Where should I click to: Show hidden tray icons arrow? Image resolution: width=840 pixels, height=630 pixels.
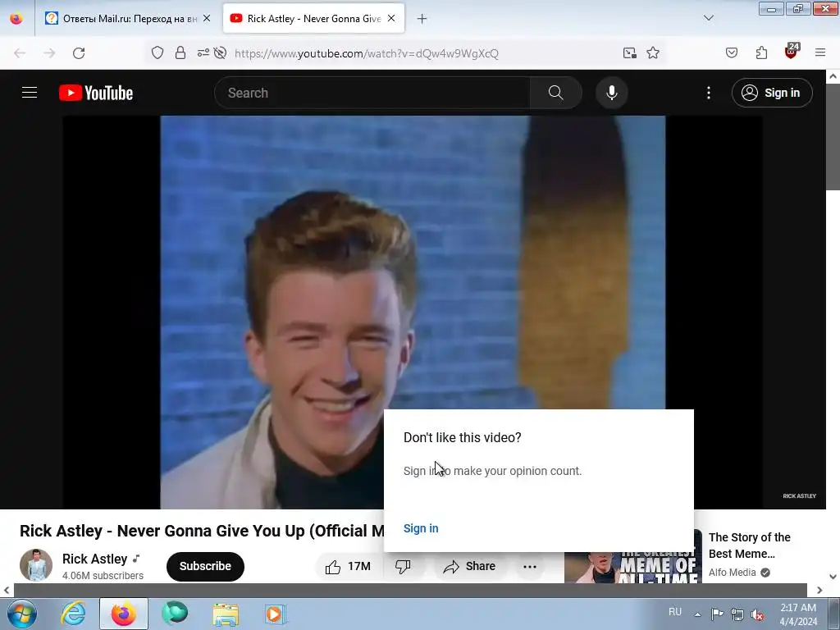click(x=697, y=614)
